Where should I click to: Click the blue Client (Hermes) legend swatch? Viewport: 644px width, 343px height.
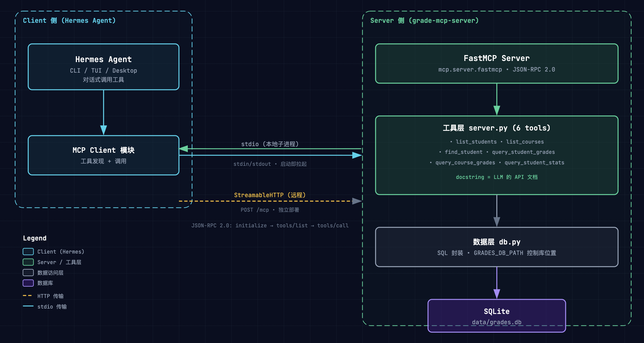click(28, 252)
